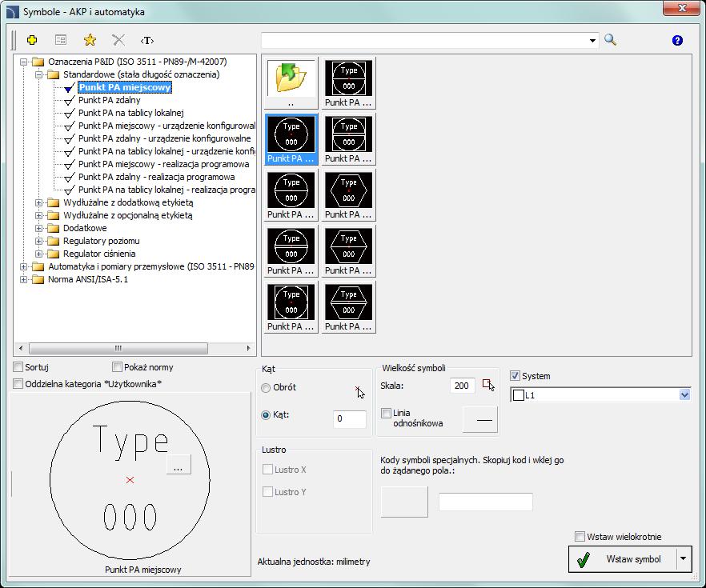Screen dimensions: 706x588
Task: Click the special symbol code text field
Action: [x=486, y=502]
